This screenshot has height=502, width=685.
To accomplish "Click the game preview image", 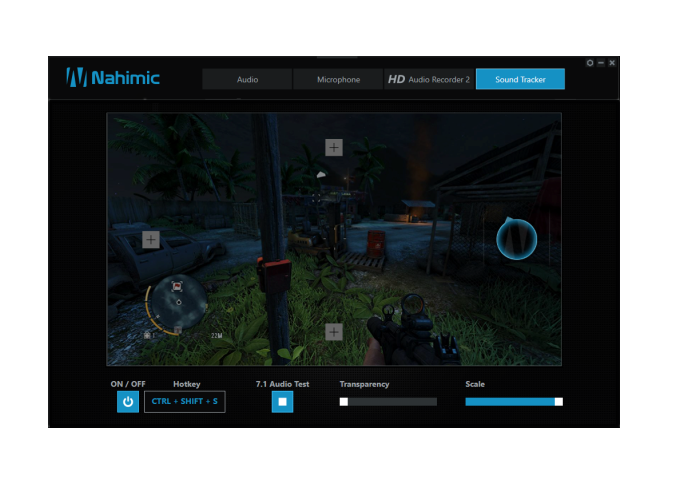I will (334, 239).
